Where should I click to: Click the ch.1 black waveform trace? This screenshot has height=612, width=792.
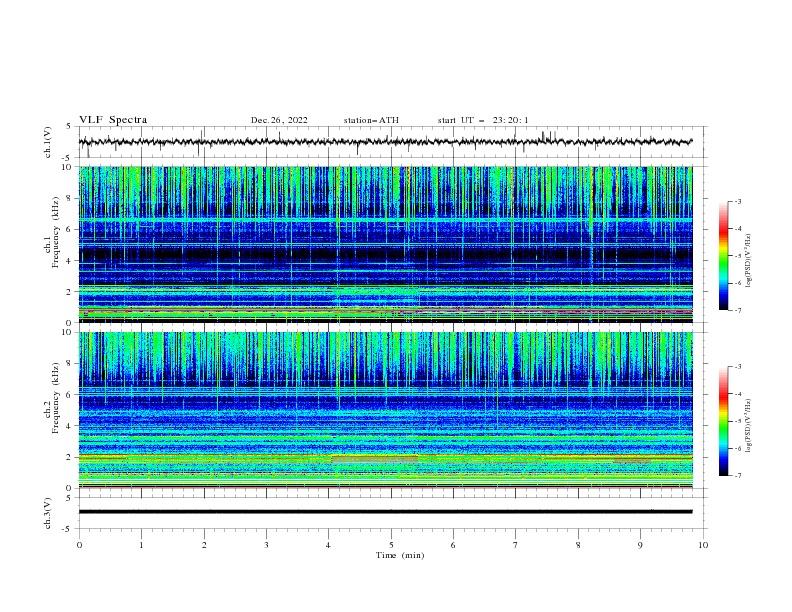point(385,142)
